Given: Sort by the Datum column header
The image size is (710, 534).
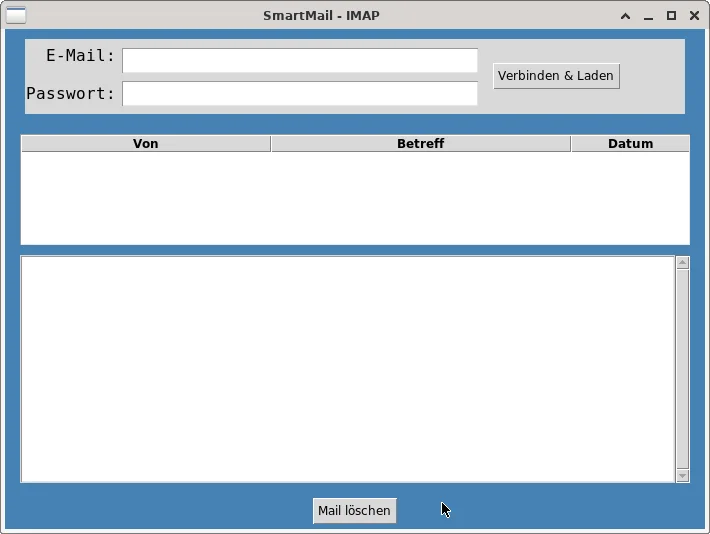Looking at the screenshot, I should (630, 144).
